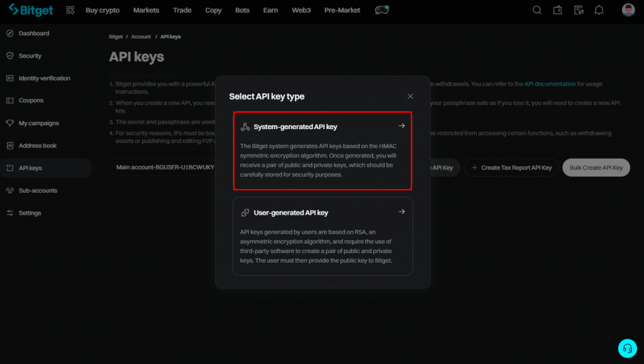Click the API documentation link
Screen dimensions: 644x364
point(550,84)
